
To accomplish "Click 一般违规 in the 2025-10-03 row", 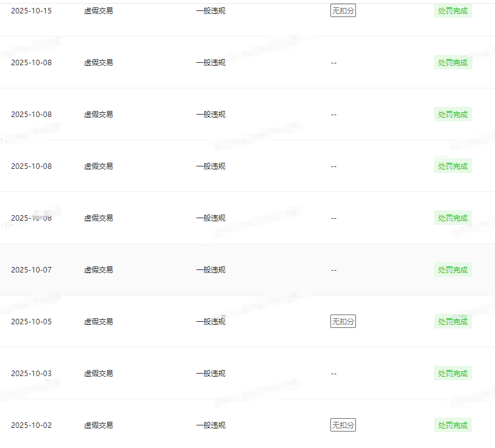I will pos(210,373).
